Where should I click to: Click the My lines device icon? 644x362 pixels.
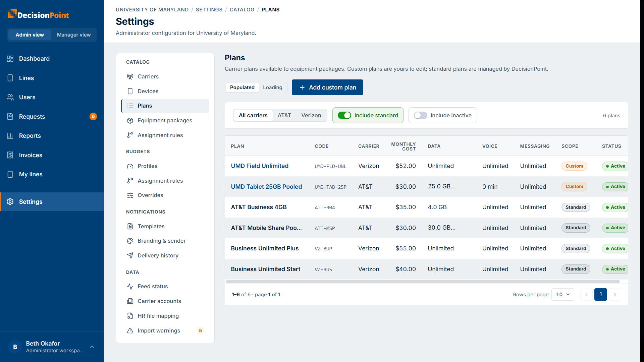tap(10, 174)
